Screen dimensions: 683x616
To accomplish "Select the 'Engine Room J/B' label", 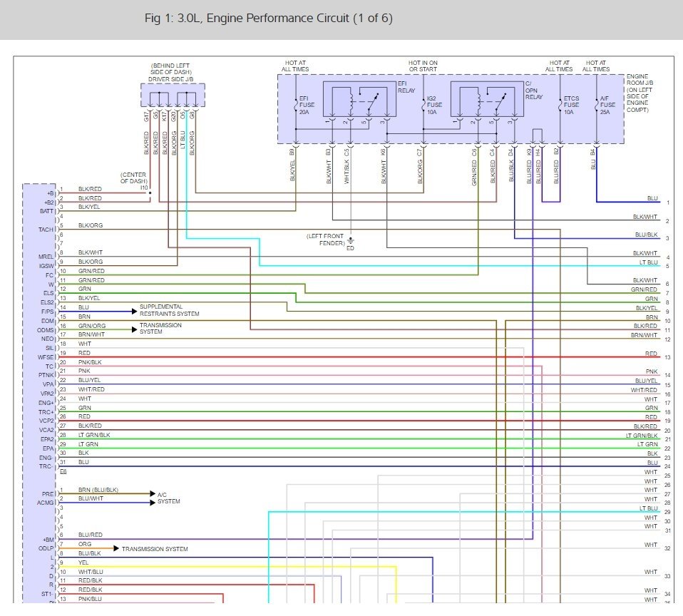I will (x=639, y=93).
